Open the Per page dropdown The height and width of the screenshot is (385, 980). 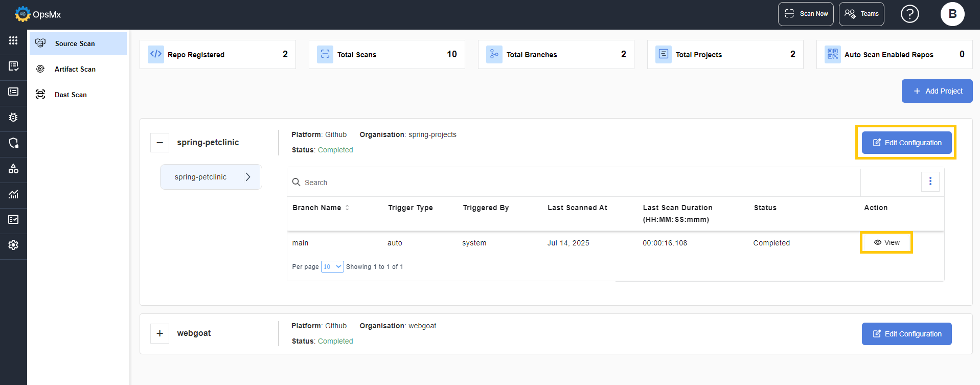pyautogui.click(x=332, y=266)
